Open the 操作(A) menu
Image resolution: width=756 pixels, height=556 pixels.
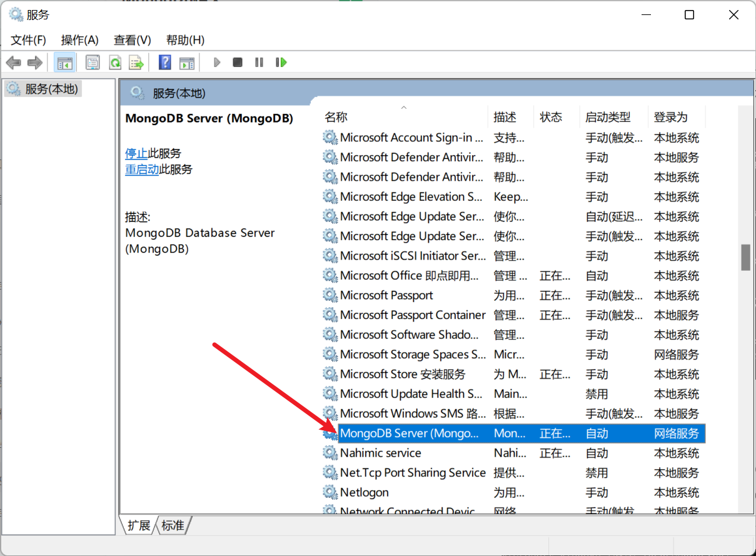tap(80, 40)
